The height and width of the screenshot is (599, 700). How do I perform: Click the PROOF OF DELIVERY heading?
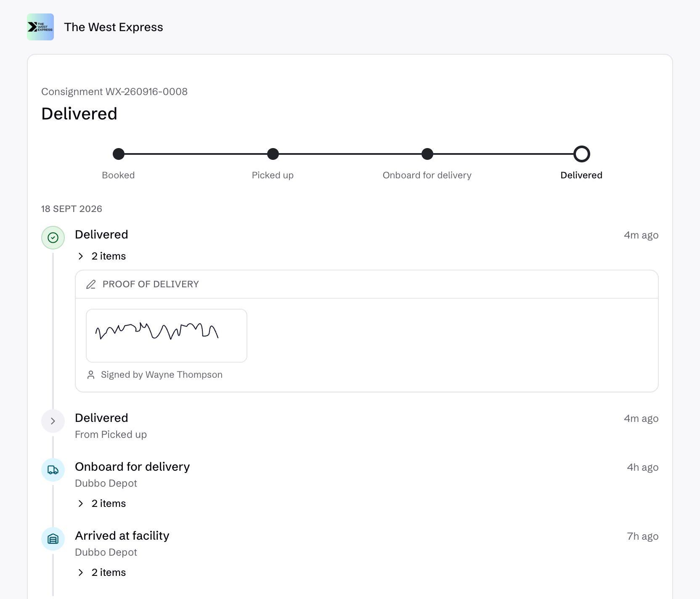pyautogui.click(x=151, y=284)
